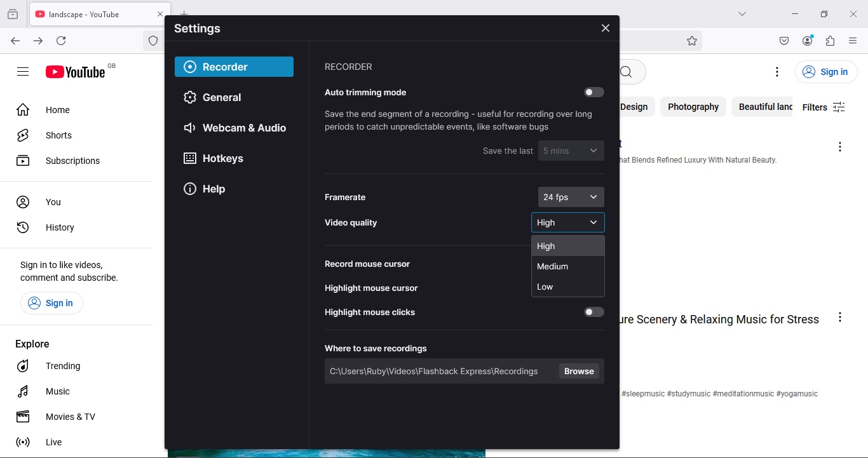This screenshot has width=868, height=458.
Task: Open YouTube hamburger guide menu
Action: pyautogui.click(x=23, y=72)
